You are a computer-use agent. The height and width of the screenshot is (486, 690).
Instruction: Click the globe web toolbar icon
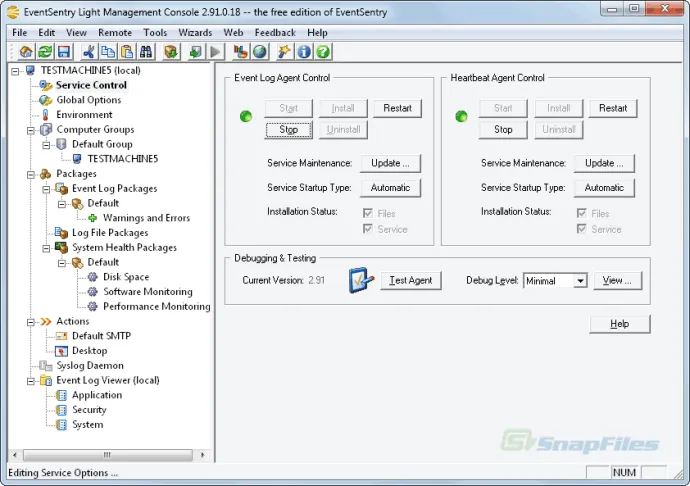click(x=260, y=52)
